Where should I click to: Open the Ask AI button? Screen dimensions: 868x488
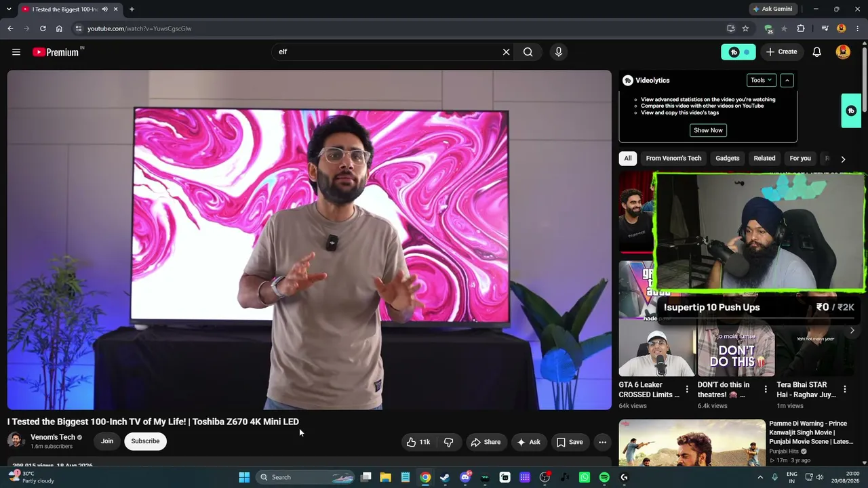coord(529,442)
